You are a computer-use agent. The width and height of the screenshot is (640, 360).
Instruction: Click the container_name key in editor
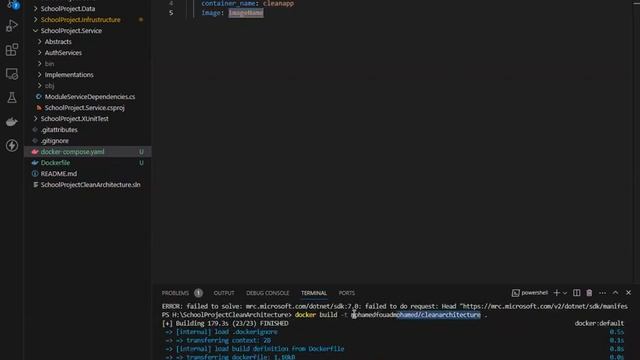(228, 3)
